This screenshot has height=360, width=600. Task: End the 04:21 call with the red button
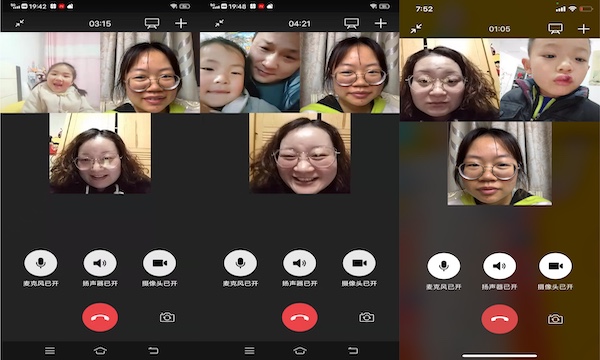(x=300, y=317)
